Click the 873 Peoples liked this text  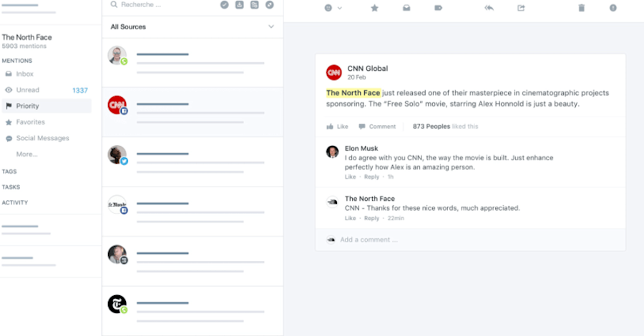tap(445, 127)
